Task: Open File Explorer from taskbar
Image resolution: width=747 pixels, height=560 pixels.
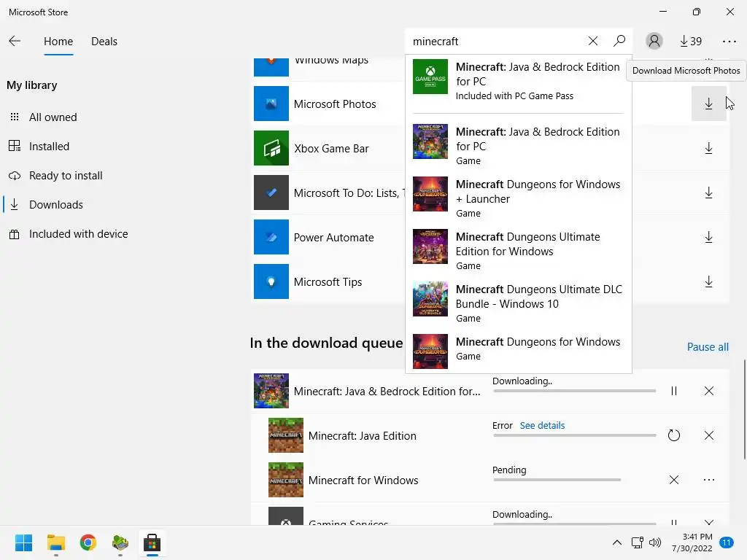Action: click(x=55, y=542)
